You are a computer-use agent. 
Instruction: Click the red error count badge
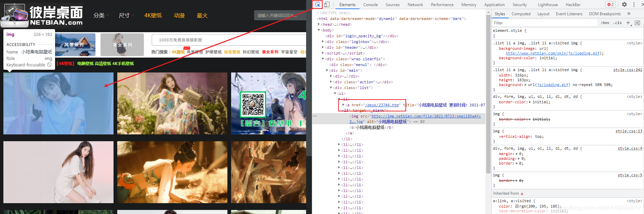(611, 5)
